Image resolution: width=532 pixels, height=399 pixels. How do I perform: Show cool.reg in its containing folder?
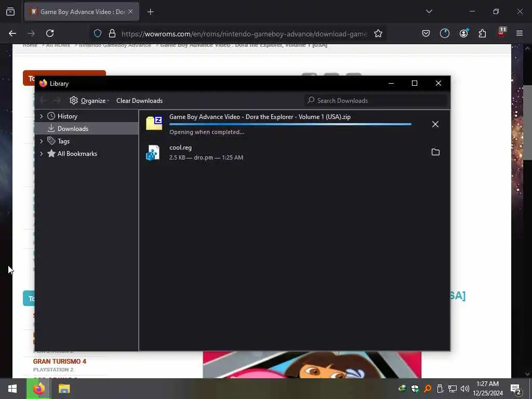click(435, 152)
